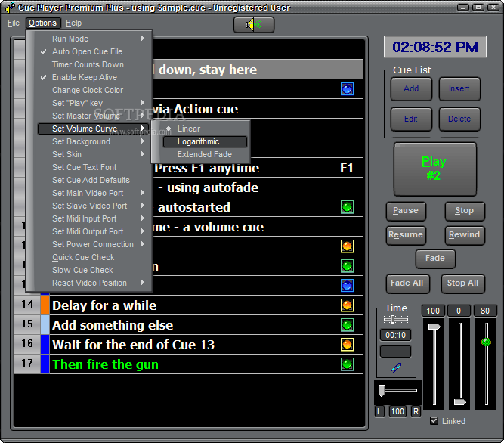
Task: Click the R pan button
Action: 416,411
